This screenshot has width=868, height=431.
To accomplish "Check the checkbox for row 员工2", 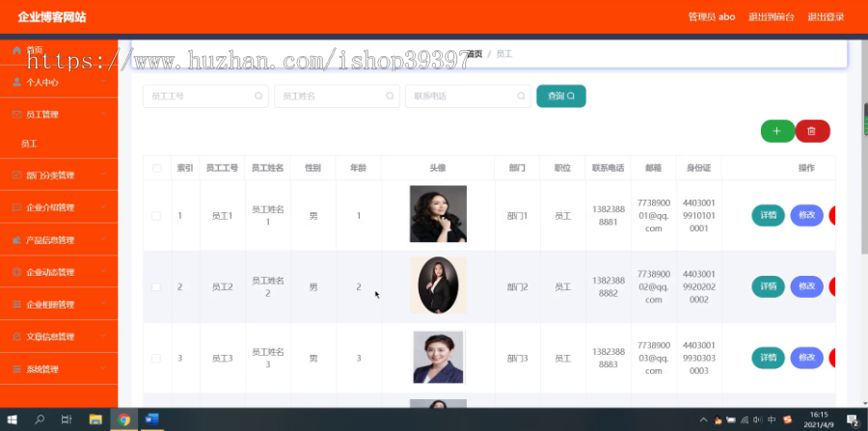I will (x=156, y=286).
